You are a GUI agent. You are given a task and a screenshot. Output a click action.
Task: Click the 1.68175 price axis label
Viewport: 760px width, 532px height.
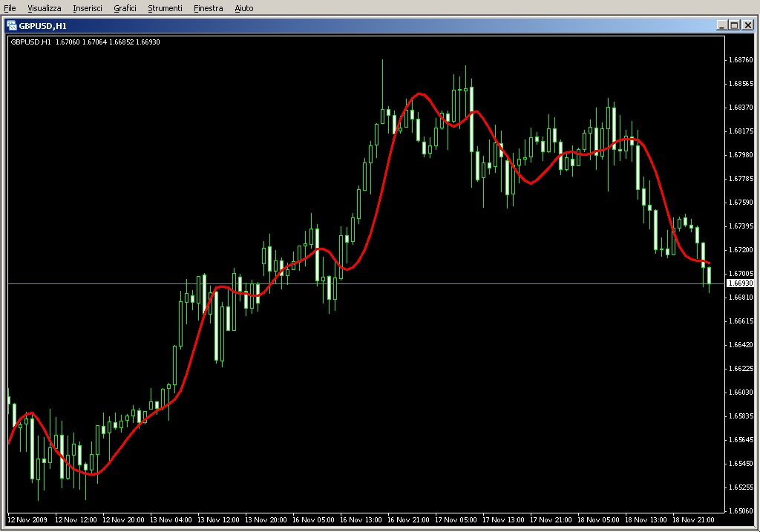pos(741,131)
